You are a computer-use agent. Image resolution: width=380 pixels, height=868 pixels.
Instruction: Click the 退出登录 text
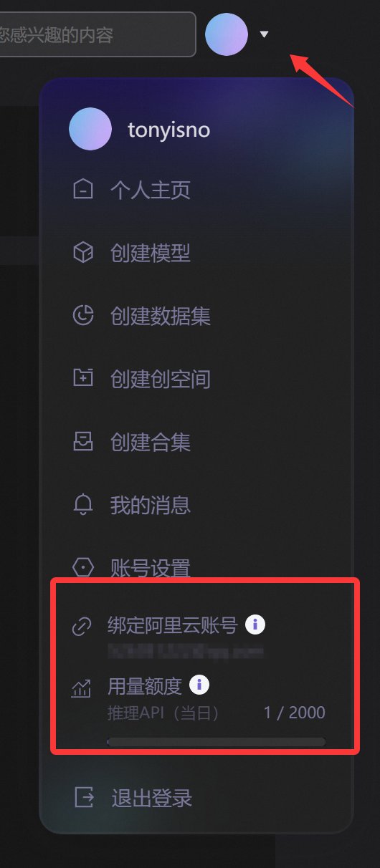pyautogui.click(x=151, y=798)
